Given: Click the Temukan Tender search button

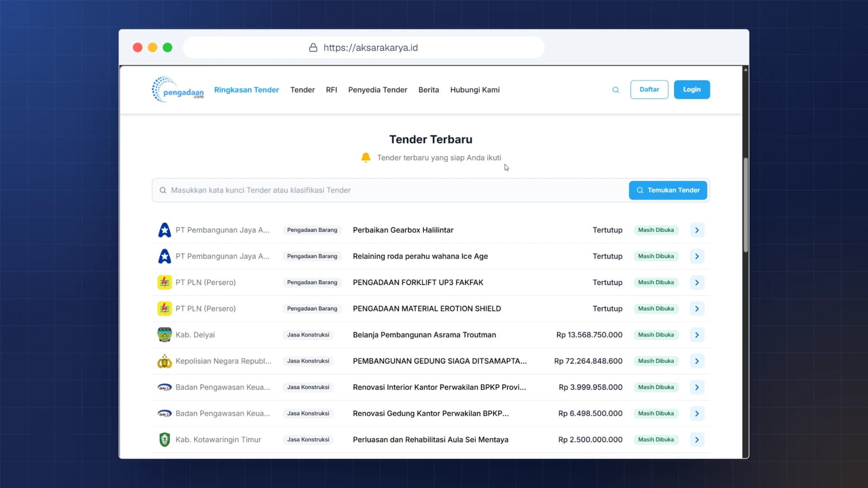Looking at the screenshot, I should [x=668, y=190].
